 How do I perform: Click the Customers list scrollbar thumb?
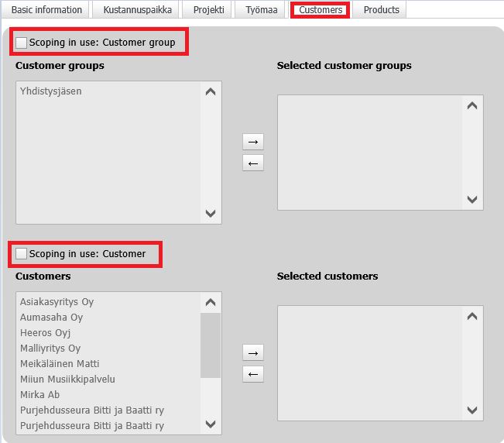(x=211, y=345)
